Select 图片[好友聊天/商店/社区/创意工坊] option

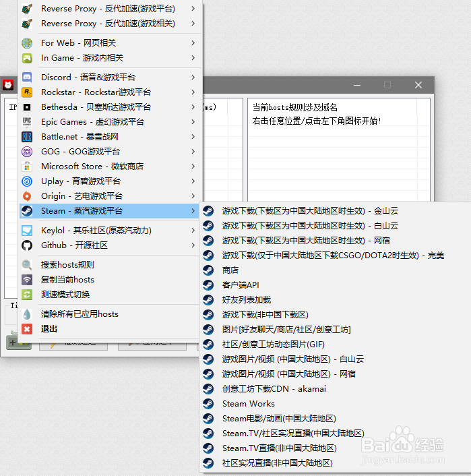(336, 330)
